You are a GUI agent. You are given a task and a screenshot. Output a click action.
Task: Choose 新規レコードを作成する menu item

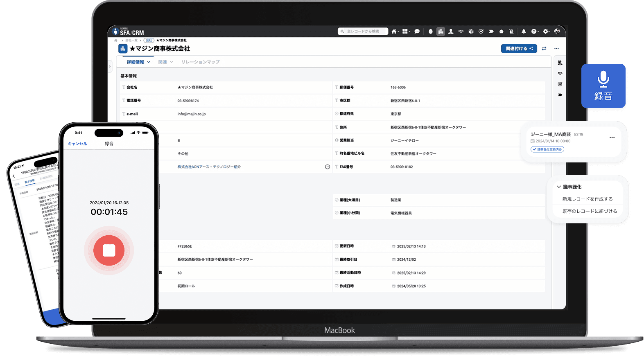[x=588, y=199]
